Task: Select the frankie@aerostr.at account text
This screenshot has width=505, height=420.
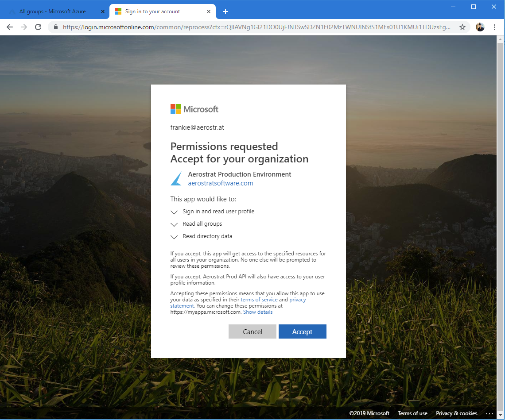Action: point(197,127)
